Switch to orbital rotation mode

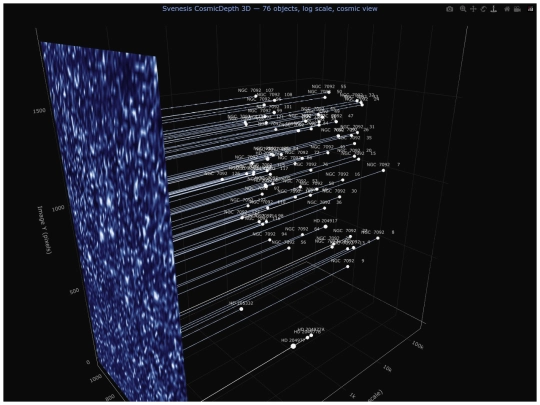coord(483,9)
